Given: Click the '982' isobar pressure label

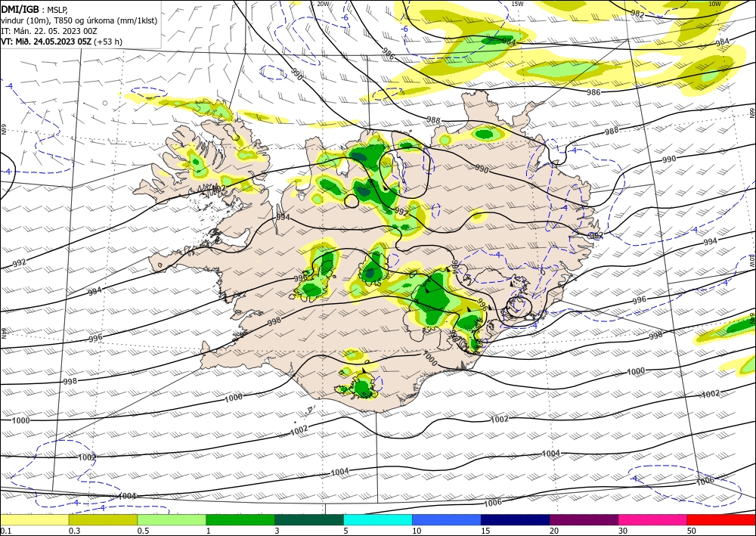Looking at the screenshot, I should (x=637, y=14).
